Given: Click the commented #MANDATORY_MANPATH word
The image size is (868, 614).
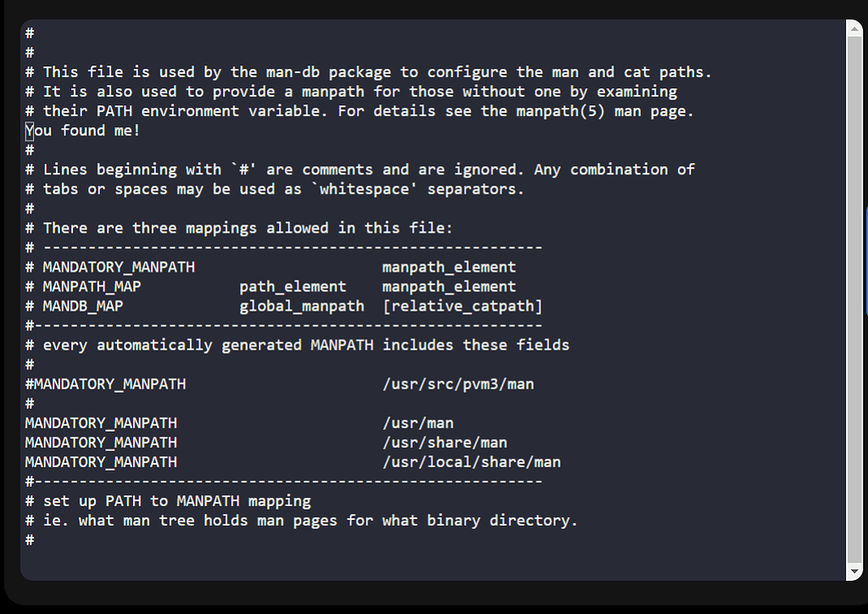Looking at the screenshot, I should [x=106, y=384].
